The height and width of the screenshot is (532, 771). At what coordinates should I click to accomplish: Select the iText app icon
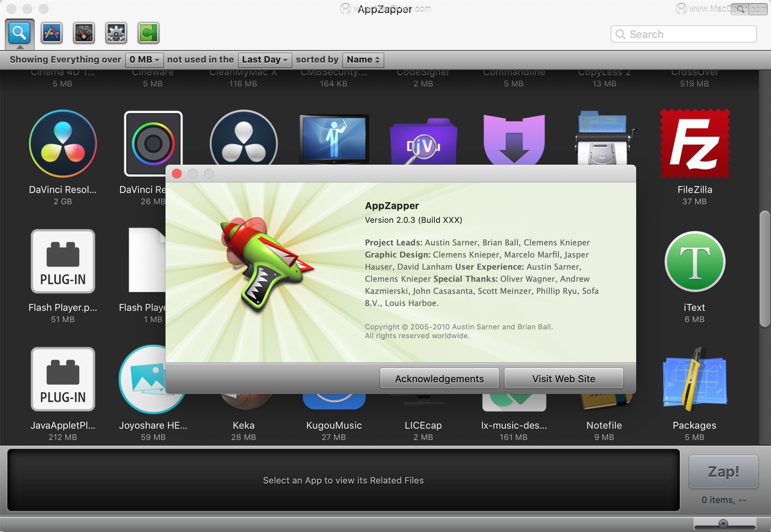point(695,261)
